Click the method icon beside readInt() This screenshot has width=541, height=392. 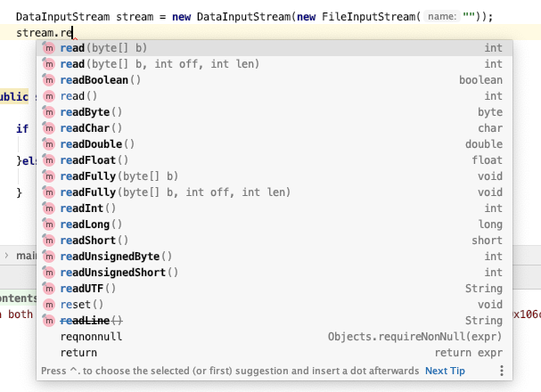coord(49,208)
